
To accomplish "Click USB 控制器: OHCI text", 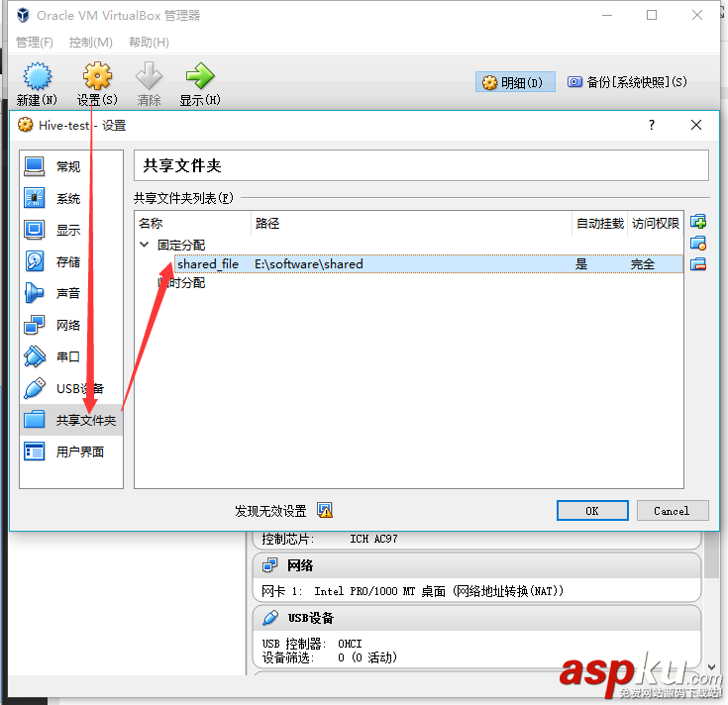I will pos(312,644).
